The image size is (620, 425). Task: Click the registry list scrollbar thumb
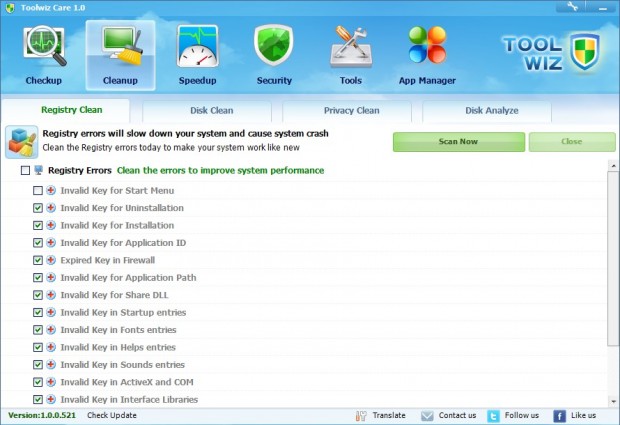pos(613,259)
